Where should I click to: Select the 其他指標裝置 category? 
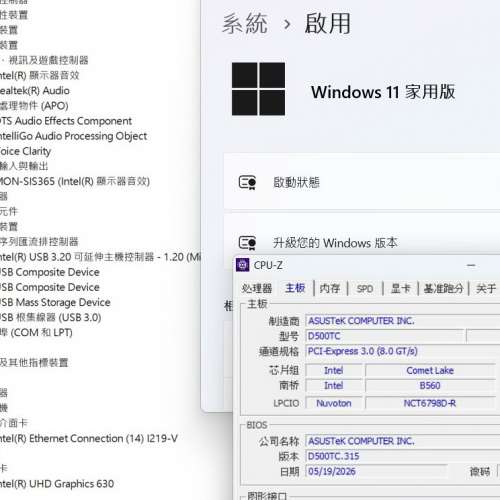34,363
